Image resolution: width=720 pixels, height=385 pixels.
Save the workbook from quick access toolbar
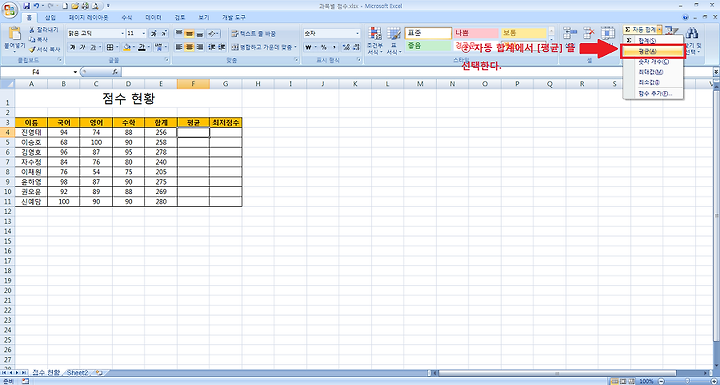coord(27,6)
